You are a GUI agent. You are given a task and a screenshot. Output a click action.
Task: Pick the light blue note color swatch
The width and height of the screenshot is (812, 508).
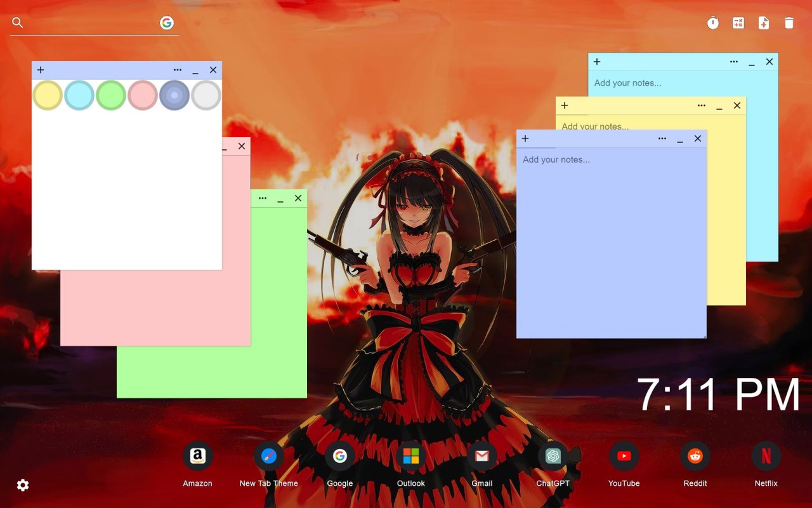coord(79,95)
